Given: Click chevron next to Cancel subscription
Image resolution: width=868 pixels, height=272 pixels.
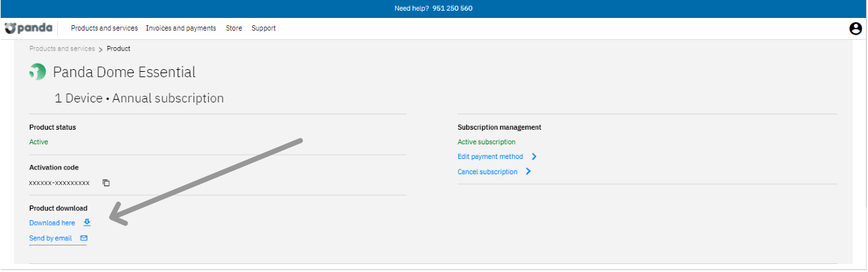Looking at the screenshot, I should 528,172.
